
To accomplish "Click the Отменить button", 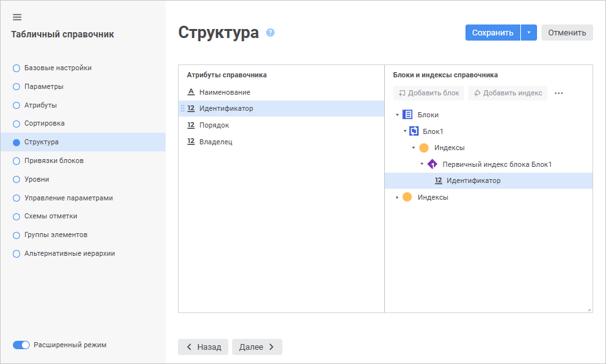I will (567, 33).
